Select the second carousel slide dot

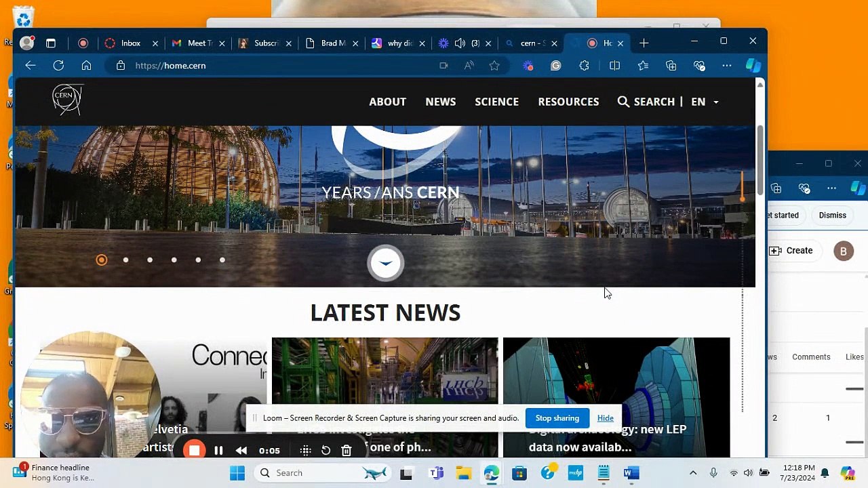(125, 260)
